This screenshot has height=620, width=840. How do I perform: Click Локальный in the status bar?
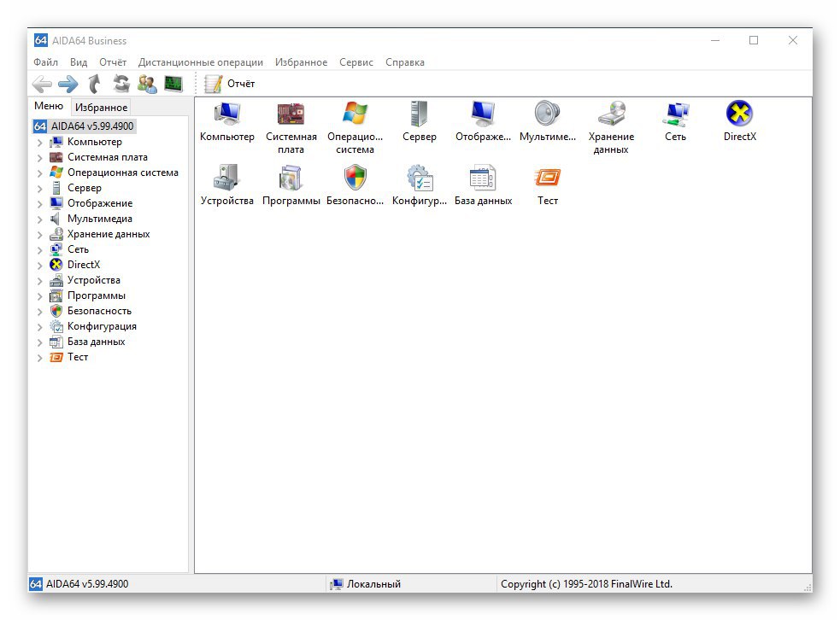point(373,584)
